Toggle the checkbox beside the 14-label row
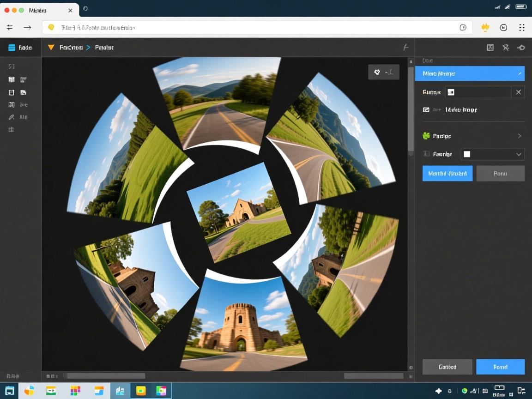The width and height of the screenshot is (532, 399). [x=426, y=110]
